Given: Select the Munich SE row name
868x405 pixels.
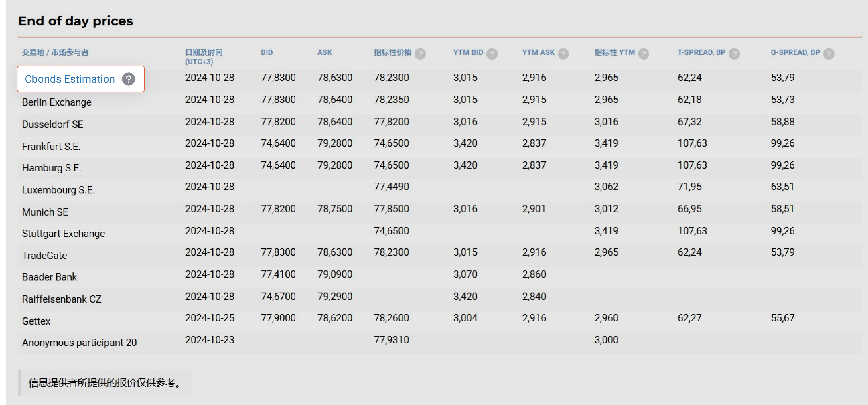Looking at the screenshot, I should [45, 212].
